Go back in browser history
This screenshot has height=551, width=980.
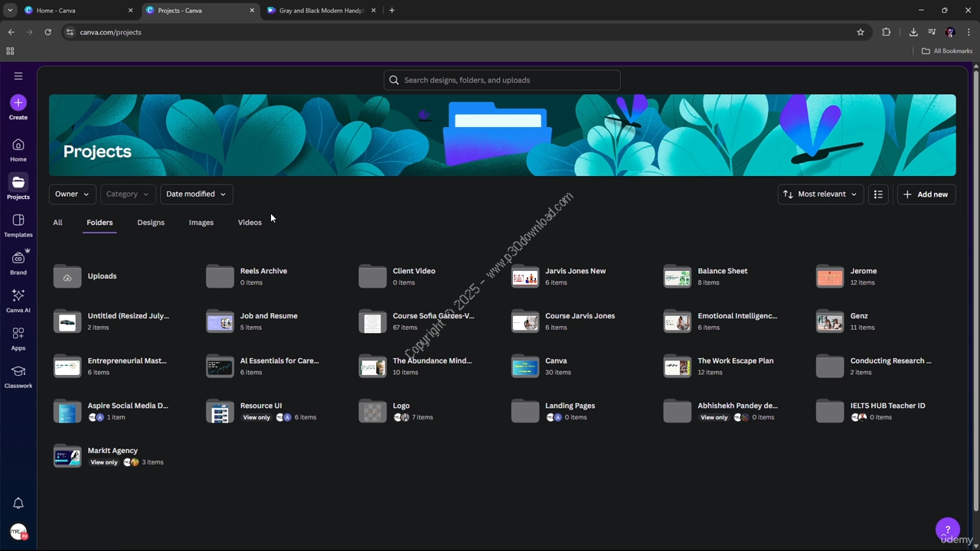(11, 32)
